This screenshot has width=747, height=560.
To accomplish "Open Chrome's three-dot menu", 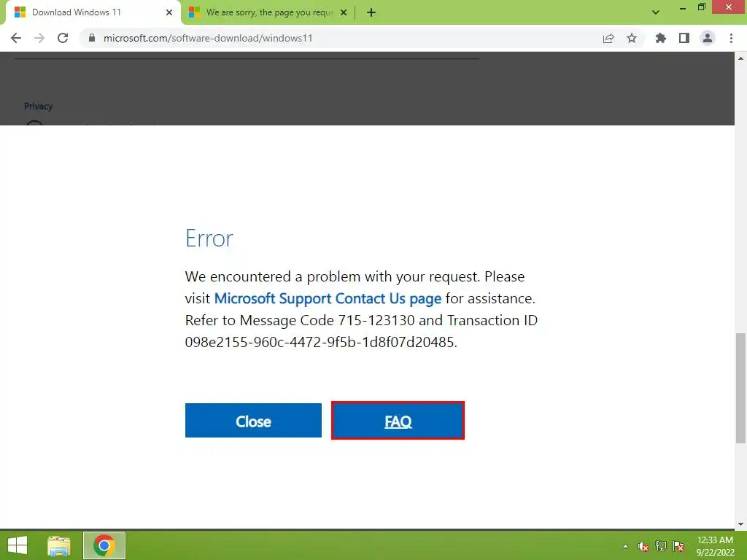I will point(731,38).
